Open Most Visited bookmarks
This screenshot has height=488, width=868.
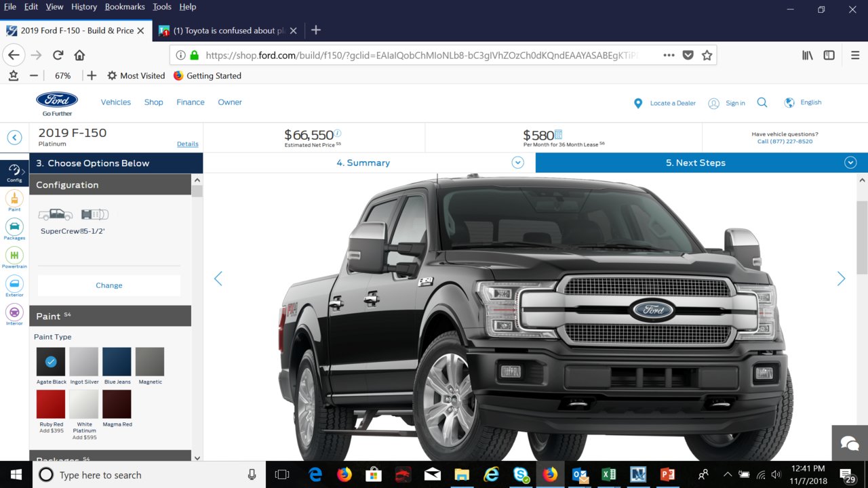pos(136,76)
